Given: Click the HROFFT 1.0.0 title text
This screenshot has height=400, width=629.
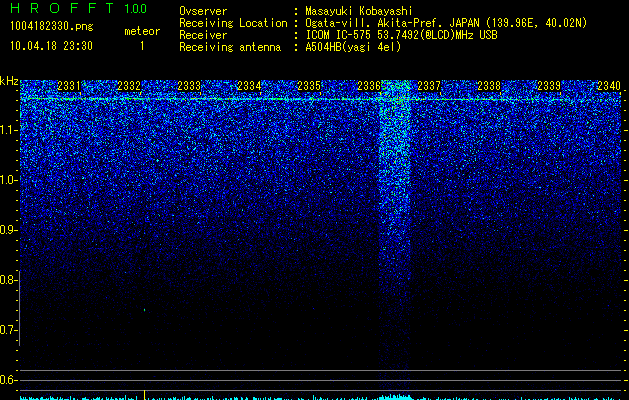Looking at the screenshot, I should point(78,8).
